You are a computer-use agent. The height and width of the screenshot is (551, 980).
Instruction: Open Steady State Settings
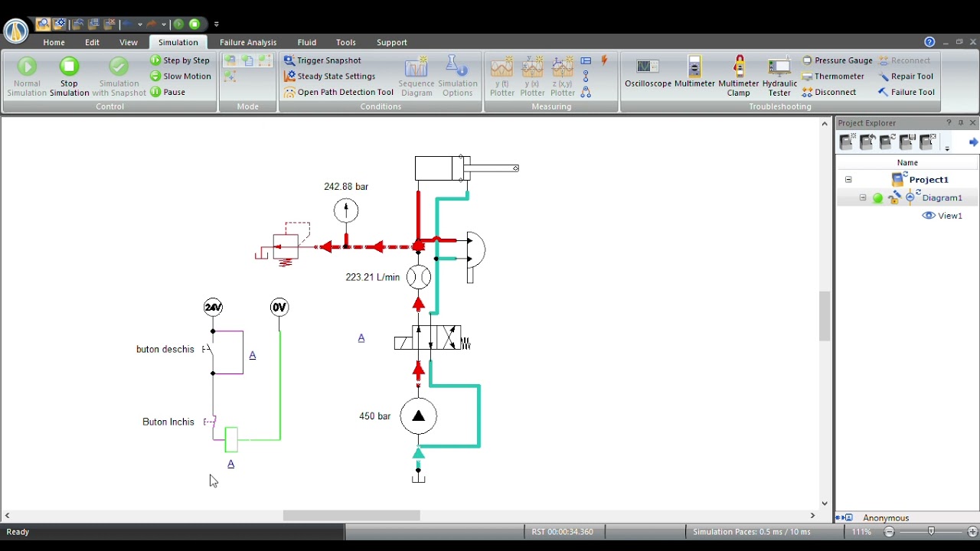[329, 77]
